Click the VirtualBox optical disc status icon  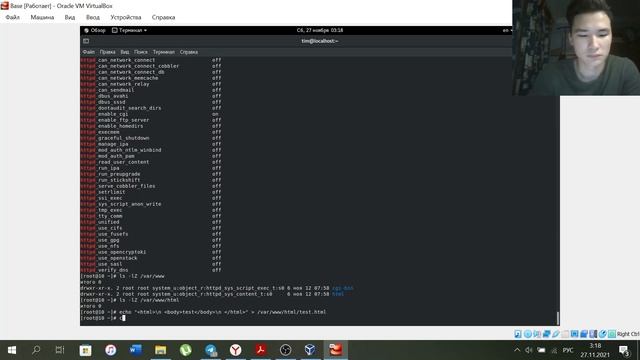pyautogui.click(x=527, y=334)
